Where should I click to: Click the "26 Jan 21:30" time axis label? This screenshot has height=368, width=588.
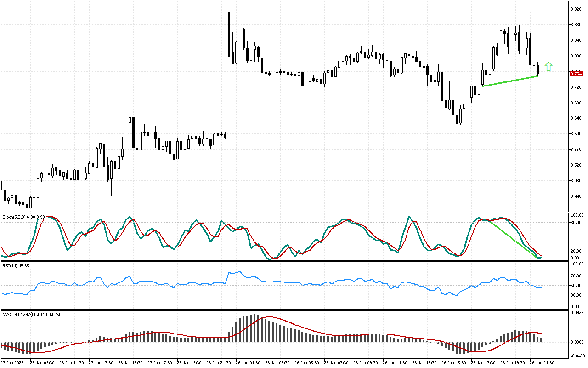[542, 362]
